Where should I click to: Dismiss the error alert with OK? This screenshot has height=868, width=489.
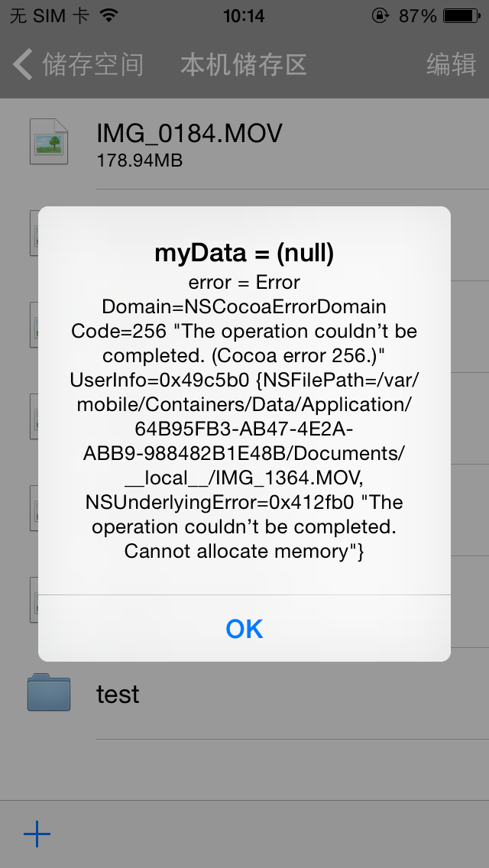click(244, 628)
